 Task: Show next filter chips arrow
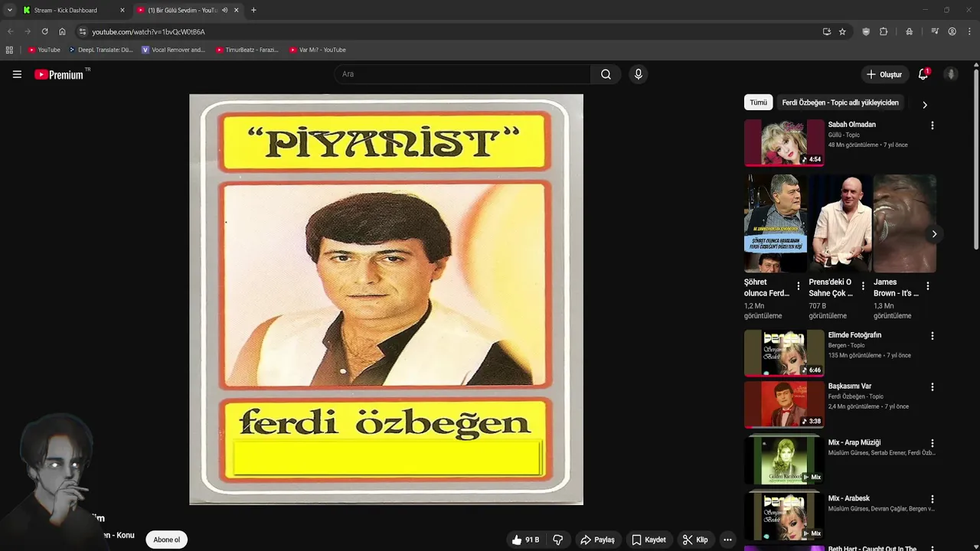click(924, 104)
